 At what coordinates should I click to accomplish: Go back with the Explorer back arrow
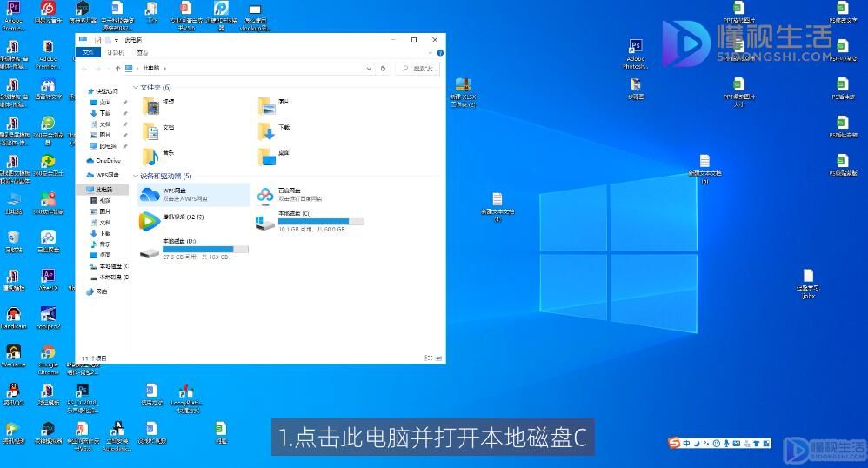[x=84, y=69]
